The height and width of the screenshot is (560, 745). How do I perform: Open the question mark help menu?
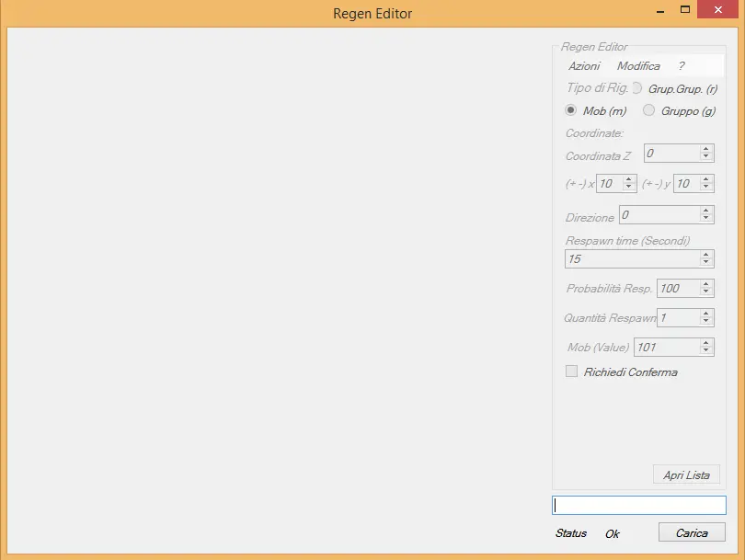[682, 66]
